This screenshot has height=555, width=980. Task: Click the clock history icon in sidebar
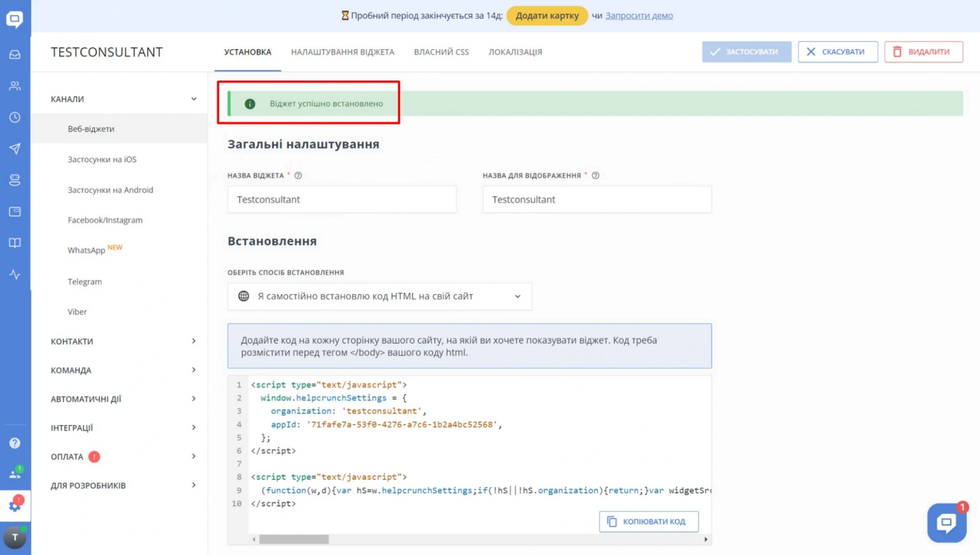coord(15,117)
